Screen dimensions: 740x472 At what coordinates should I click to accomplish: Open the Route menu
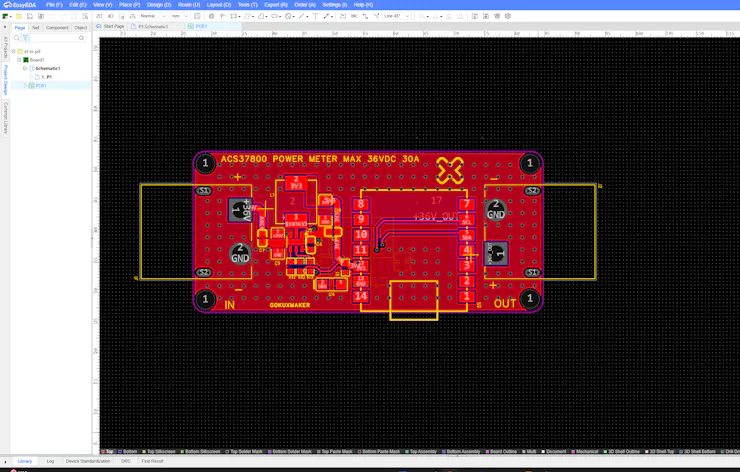[x=189, y=5]
